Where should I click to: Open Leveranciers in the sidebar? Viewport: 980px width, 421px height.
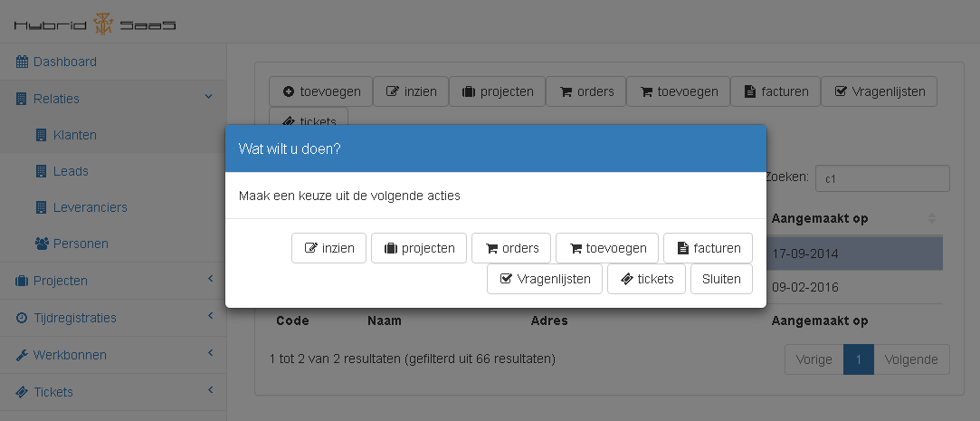pyautogui.click(x=90, y=207)
